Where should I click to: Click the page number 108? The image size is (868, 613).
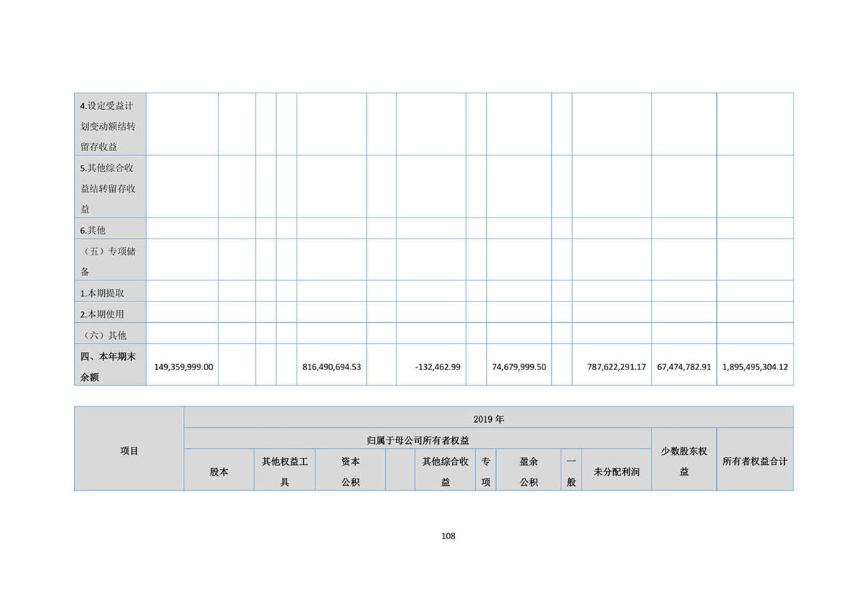[448, 536]
